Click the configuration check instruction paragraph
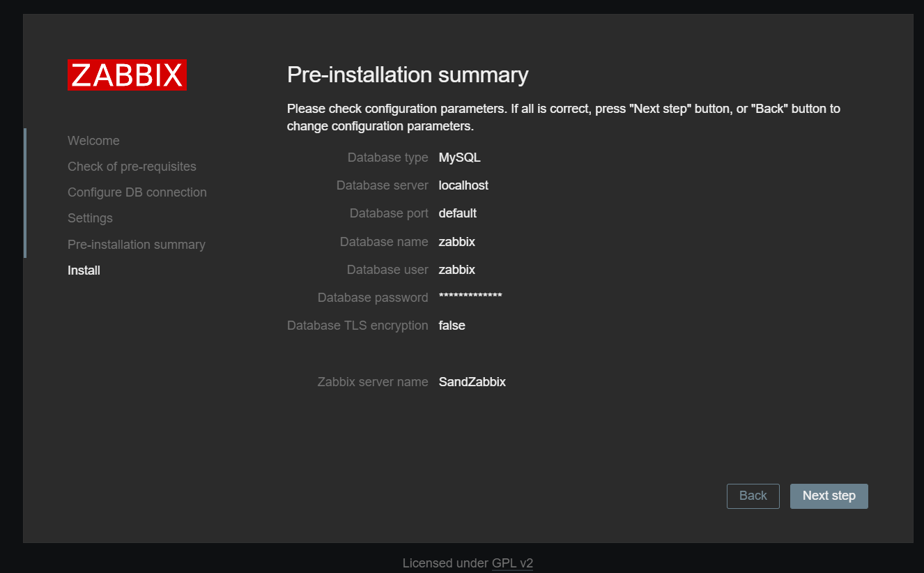The width and height of the screenshot is (924, 573). click(x=563, y=118)
